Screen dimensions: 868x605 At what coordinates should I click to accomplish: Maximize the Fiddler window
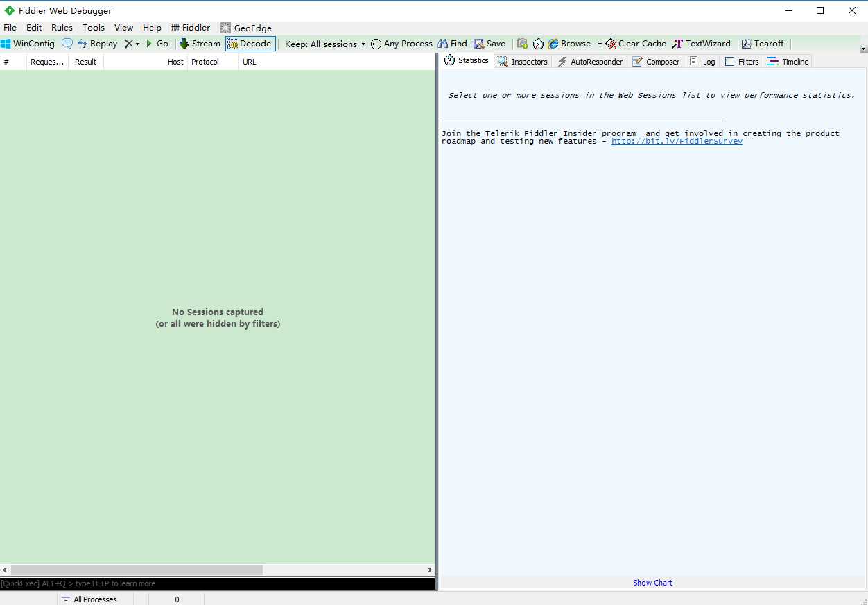coord(820,10)
